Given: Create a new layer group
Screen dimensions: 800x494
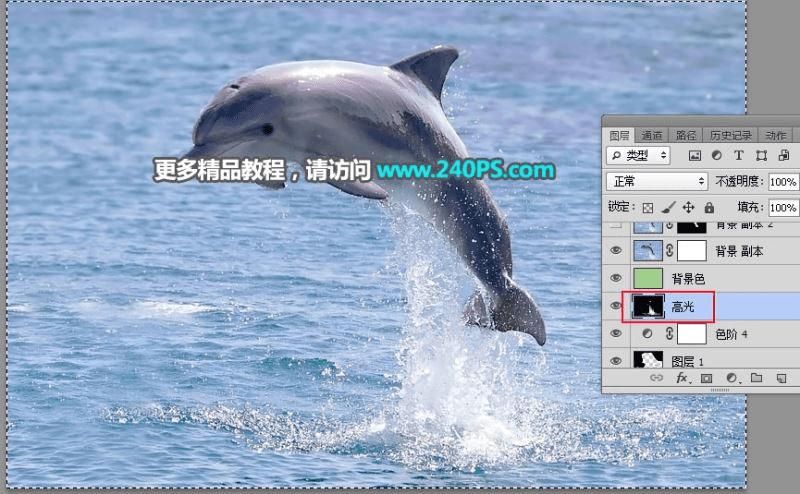Looking at the screenshot, I should pos(757,378).
